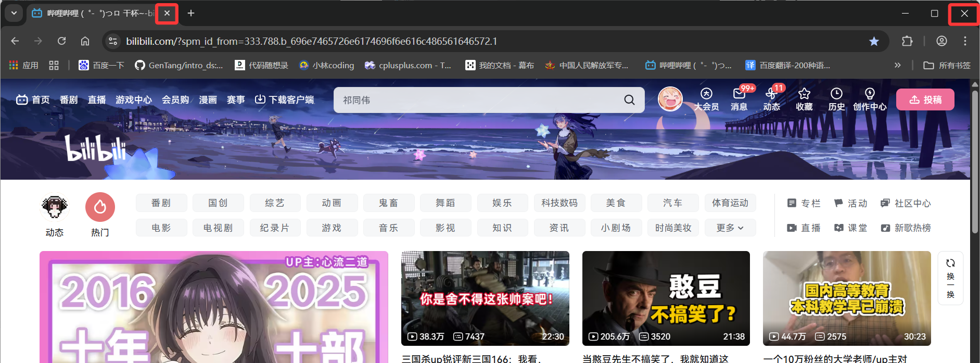Open the 三国杀up锐评新三国 video thumbnail
The width and height of the screenshot is (980, 363).
pos(485,298)
